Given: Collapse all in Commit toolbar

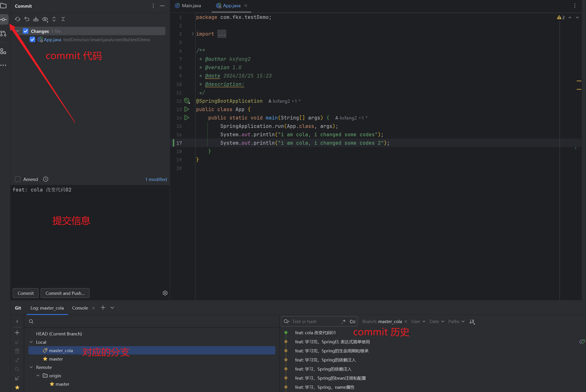Looking at the screenshot, I should coord(63,19).
